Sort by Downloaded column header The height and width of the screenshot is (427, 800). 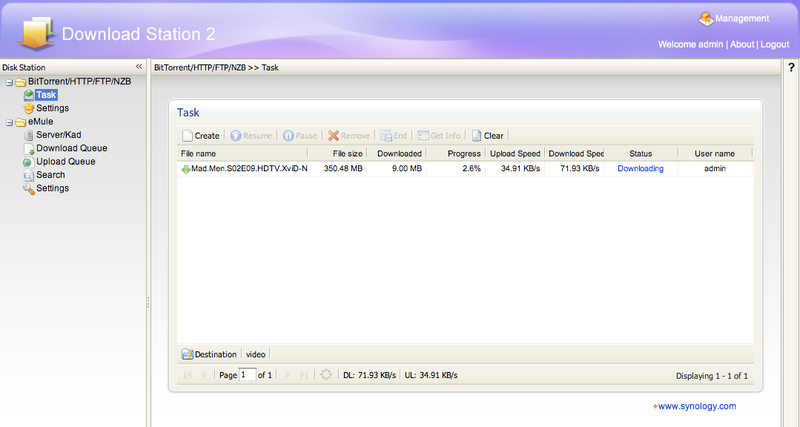coord(396,154)
